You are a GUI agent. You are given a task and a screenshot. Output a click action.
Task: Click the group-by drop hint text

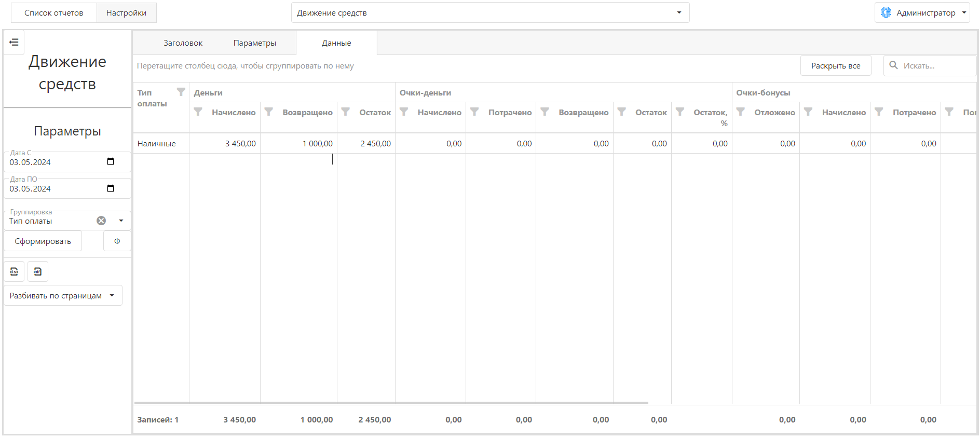[246, 66]
